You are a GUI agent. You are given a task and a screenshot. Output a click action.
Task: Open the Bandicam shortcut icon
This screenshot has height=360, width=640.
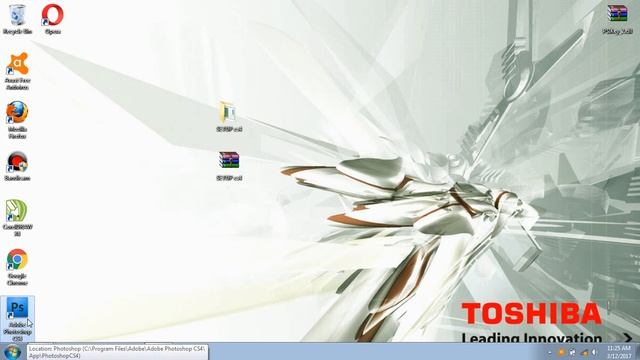[x=17, y=166]
